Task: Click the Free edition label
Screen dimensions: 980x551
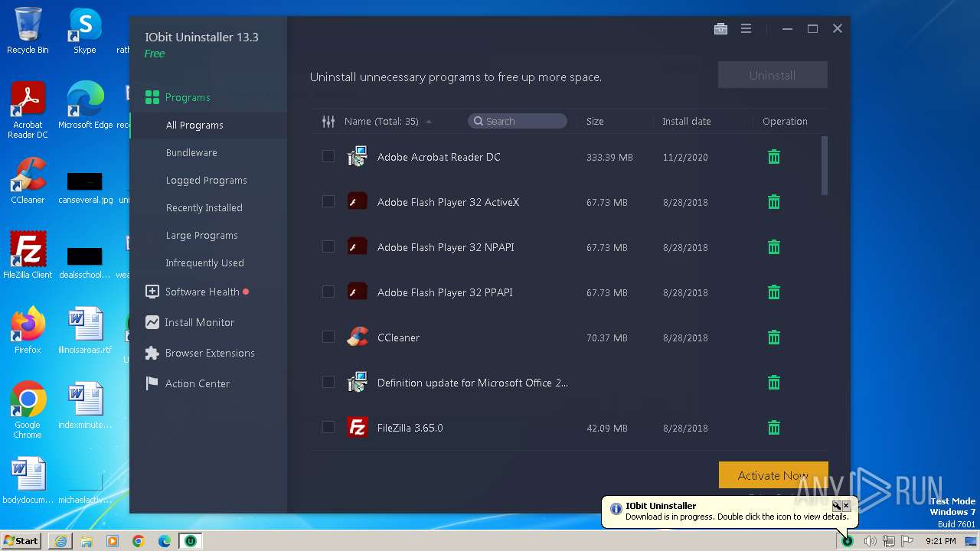Action: tap(155, 54)
